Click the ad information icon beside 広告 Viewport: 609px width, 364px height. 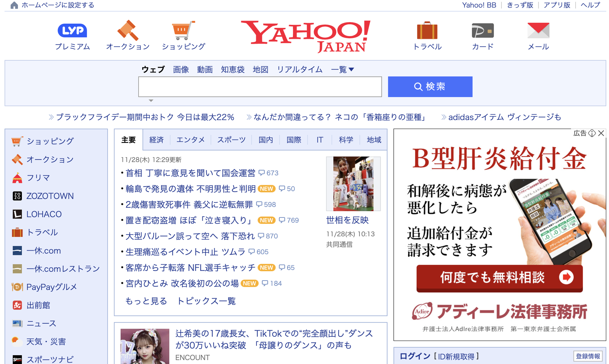tap(592, 133)
